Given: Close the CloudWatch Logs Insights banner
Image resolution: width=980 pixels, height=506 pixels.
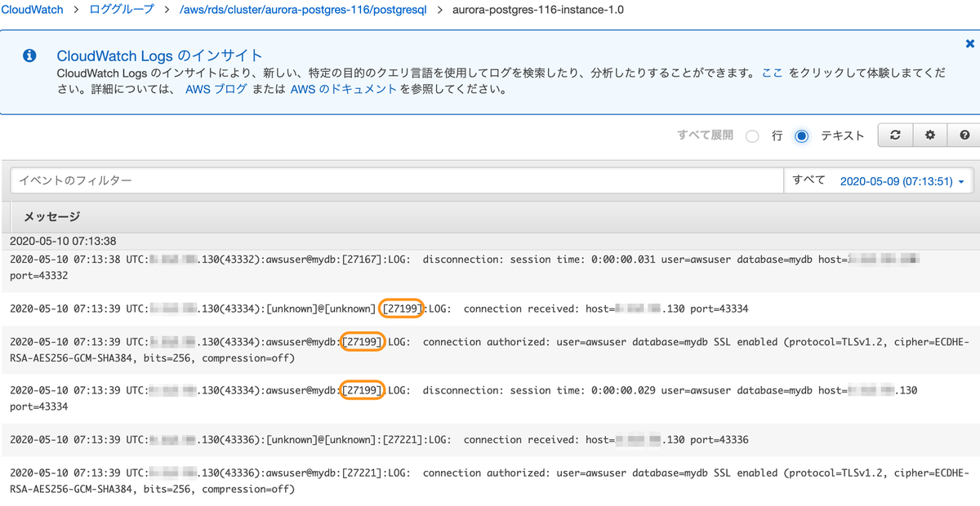Looking at the screenshot, I should (x=969, y=43).
